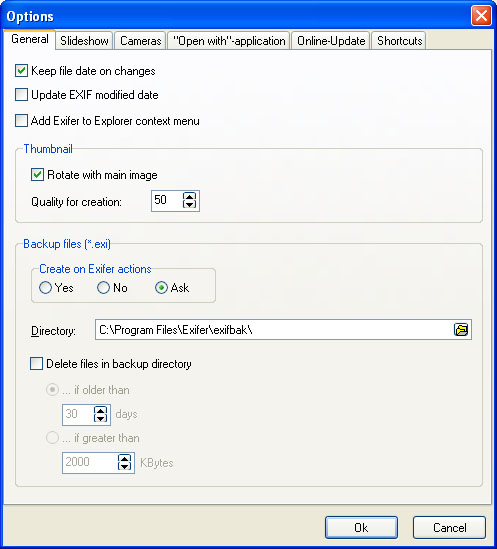
Task: Select Yes for create on Exifer actions
Action: (46, 288)
